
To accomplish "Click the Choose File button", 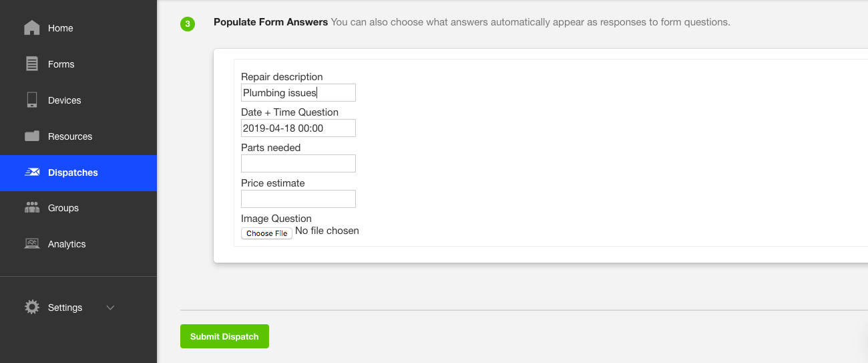I will coord(266,233).
